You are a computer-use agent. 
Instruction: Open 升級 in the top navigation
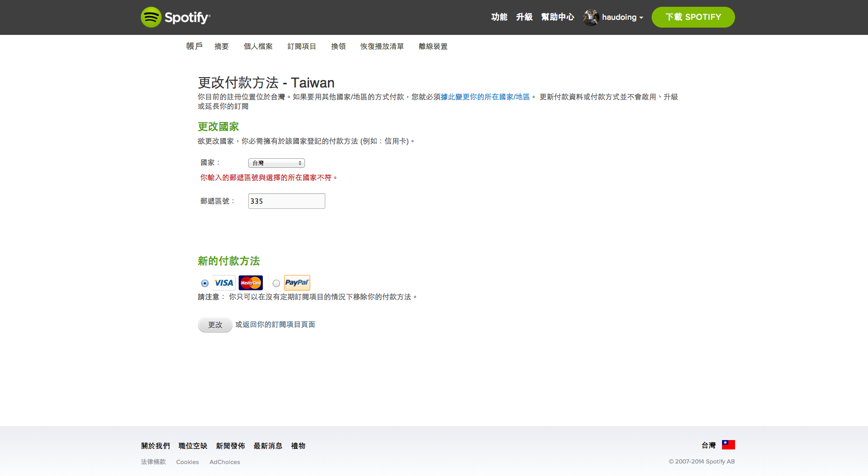(x=524, y=17)
